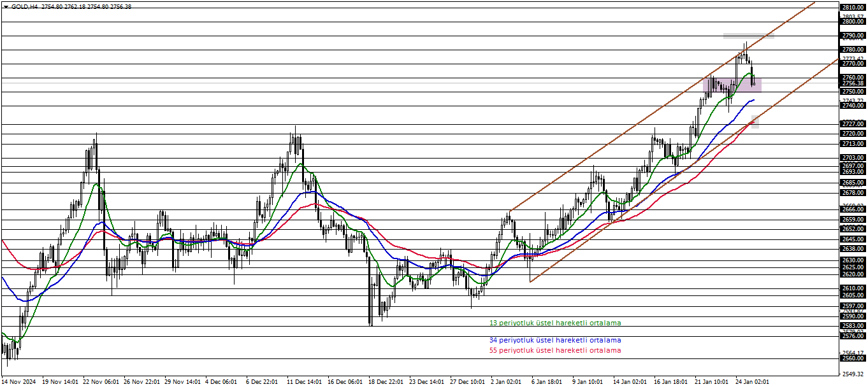
Task: Click the 23 Dec 14:01 date label
Action: coord(427,382)
